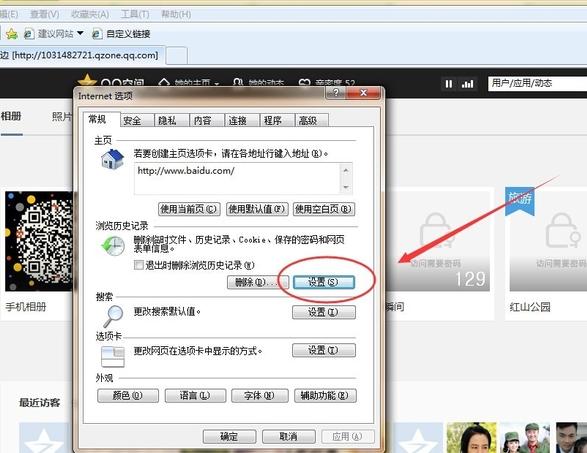Click the 使用当前页(C) button

[x=189, y=209]
